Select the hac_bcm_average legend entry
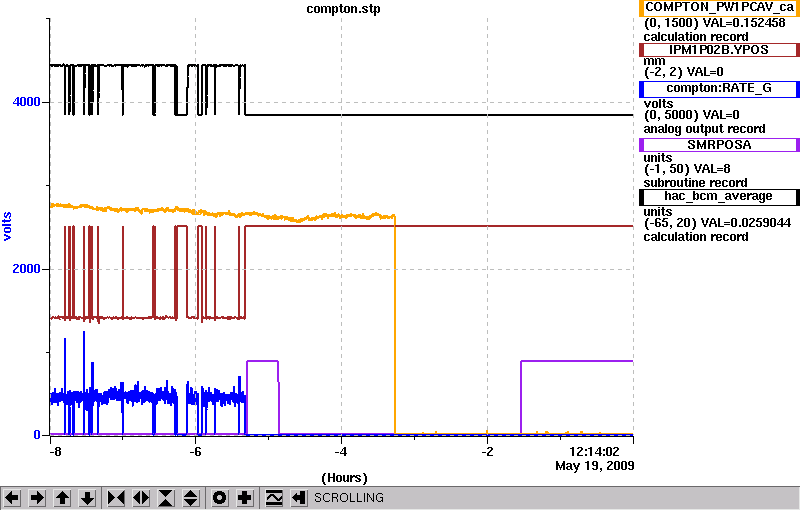The height and width of the screenshot is (510, 800). 719,197
